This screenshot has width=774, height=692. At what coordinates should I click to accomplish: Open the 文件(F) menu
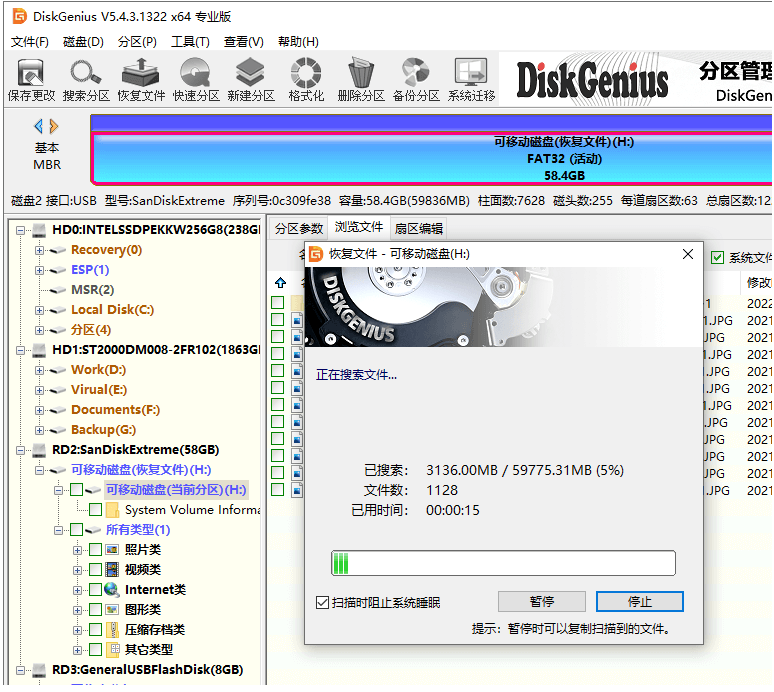30,41
